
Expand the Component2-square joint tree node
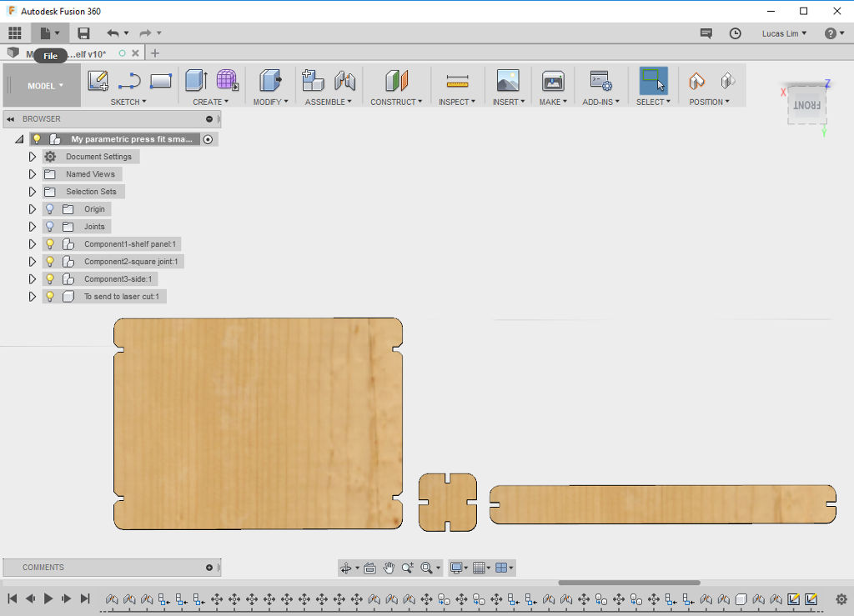click(x=33, y=262)
